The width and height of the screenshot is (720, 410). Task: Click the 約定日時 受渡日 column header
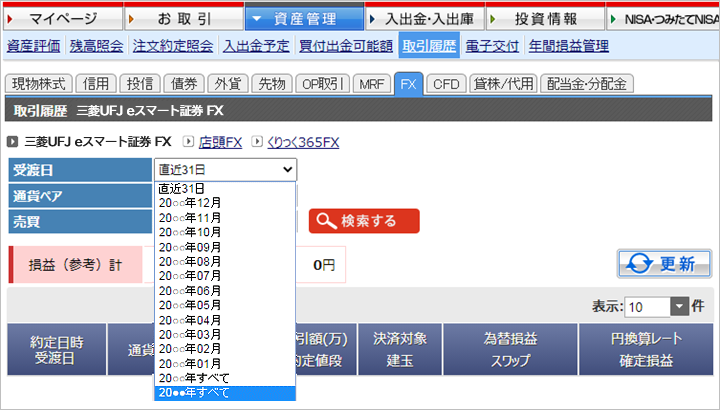pos(56,349)
